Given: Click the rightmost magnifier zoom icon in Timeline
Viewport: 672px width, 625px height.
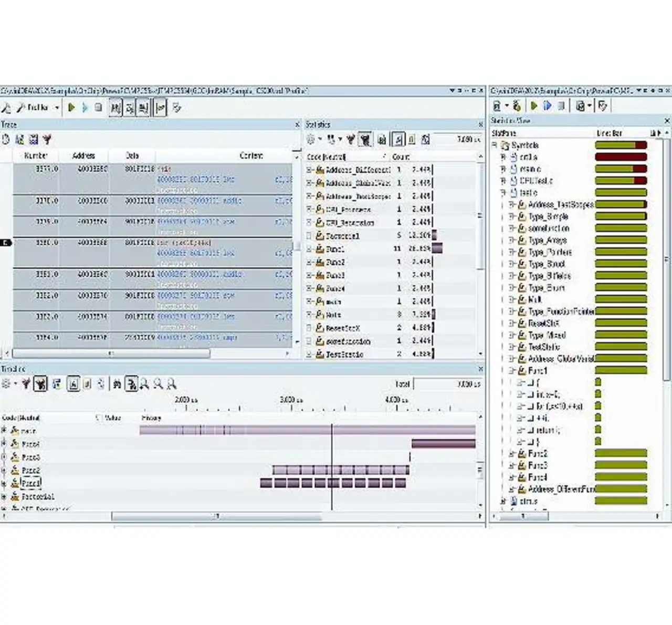Looking at the screenshot, I should [171, 384].
